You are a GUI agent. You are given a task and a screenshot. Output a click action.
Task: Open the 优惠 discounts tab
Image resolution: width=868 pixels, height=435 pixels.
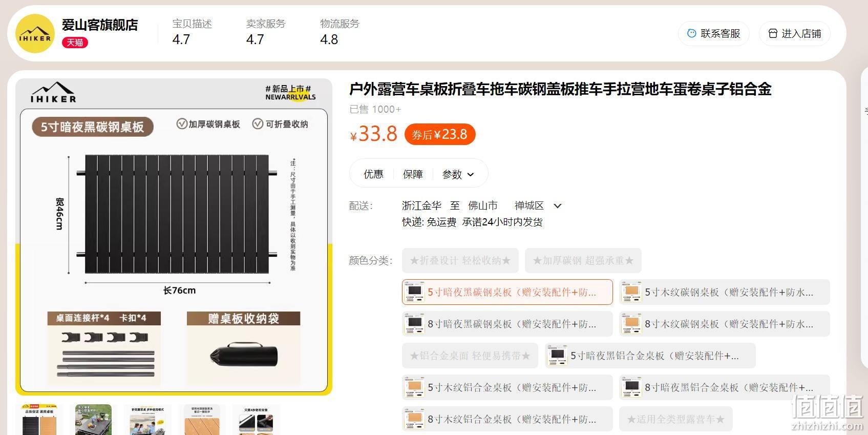pos(373,174)
